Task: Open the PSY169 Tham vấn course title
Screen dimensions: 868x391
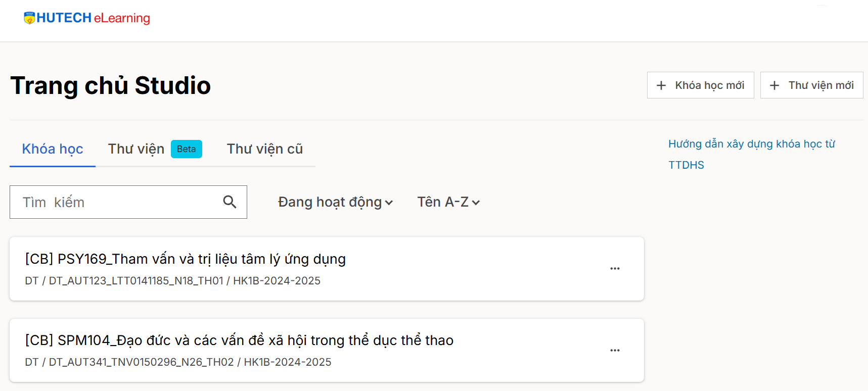Action: coord(185,259)
